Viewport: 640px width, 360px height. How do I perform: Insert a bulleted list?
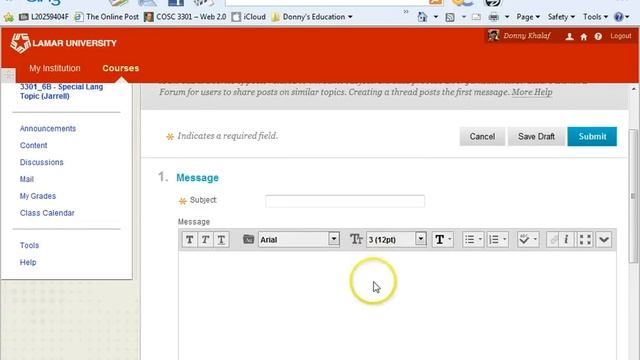469,240
